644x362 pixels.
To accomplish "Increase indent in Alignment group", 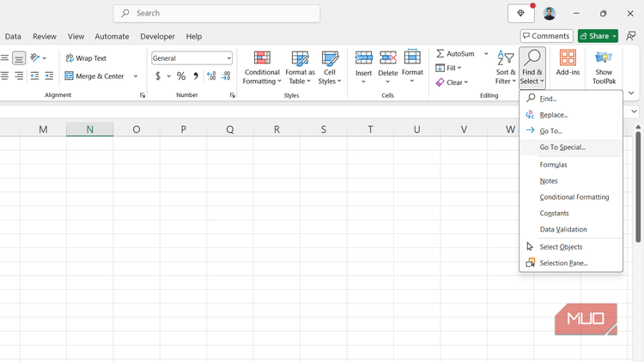I will pyautogui.click(x=49, y=76).
